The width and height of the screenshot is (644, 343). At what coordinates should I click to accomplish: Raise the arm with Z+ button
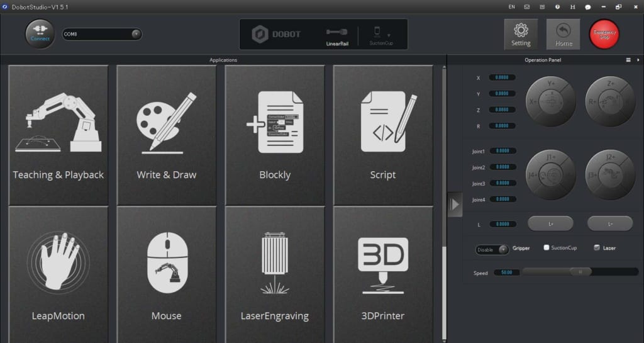610,83
